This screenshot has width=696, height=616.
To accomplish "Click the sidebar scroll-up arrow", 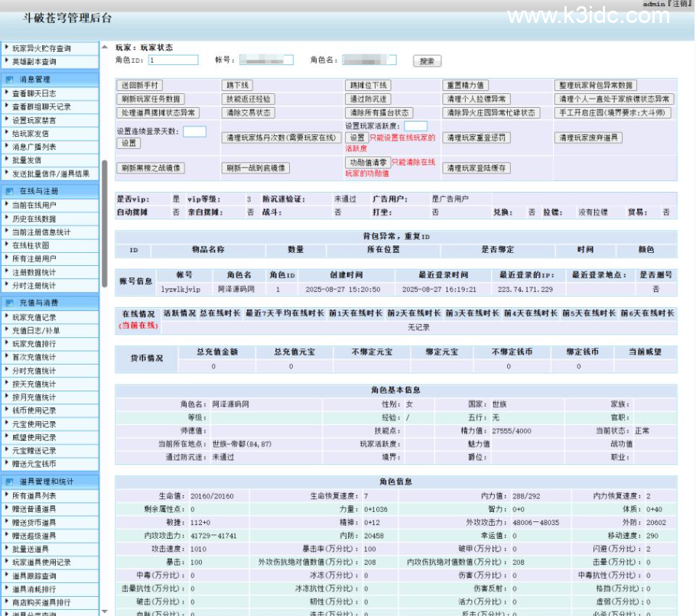I will pyautogui.click(x=104, y=47).
